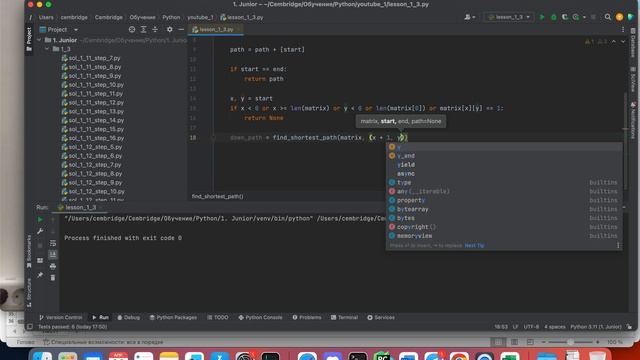Click the 'cembridge' breadcrumb in the navigation bar

74,17
